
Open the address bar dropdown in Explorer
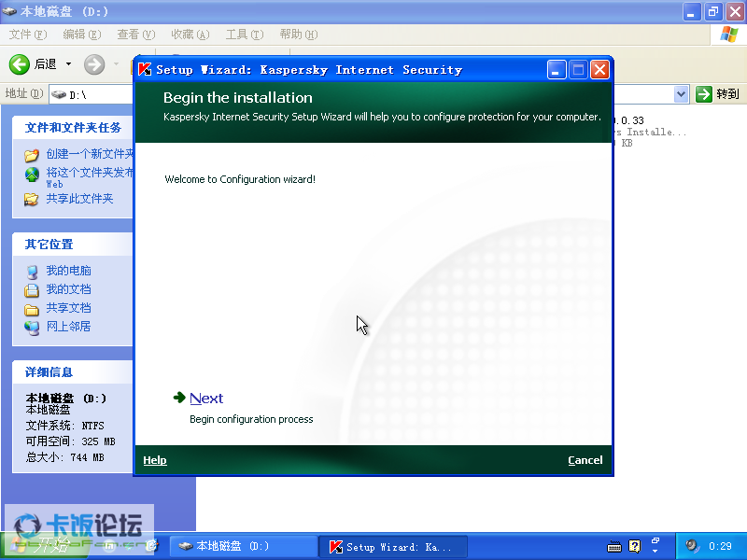(x=682, y=94)
